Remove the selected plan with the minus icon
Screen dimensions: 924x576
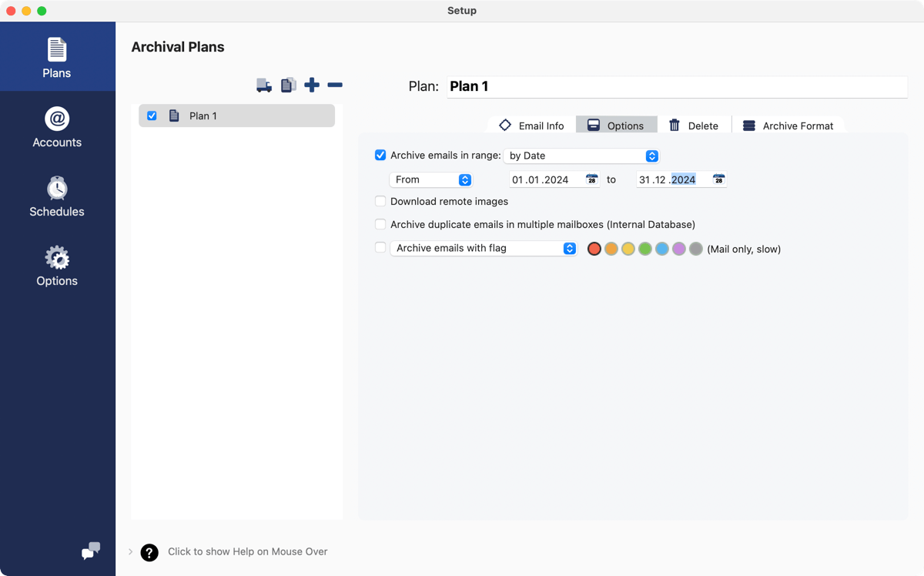(x=335, y=85)
